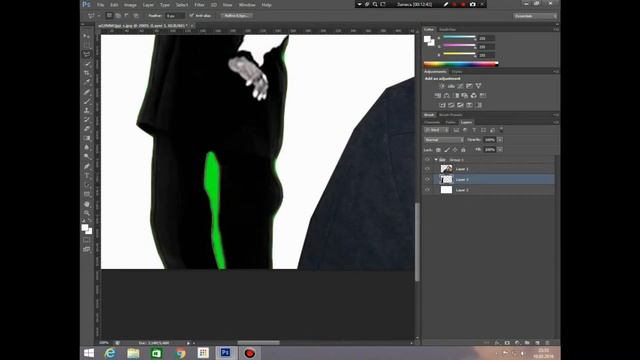Select the Zoom tool in toolbox

pyautogui.click(x=87, y=213)
